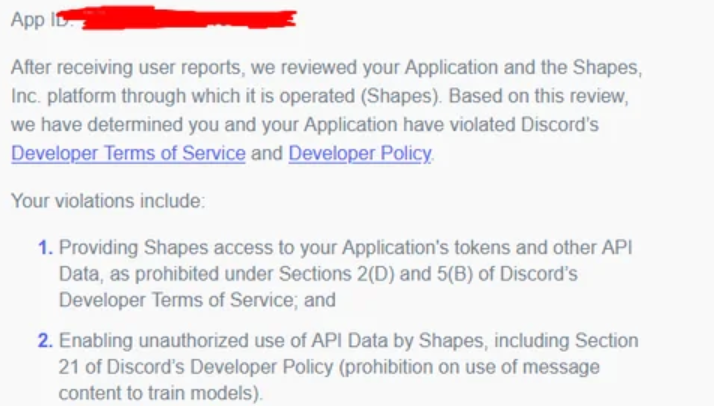Image resolution: width=714 pixels, height=406 pixels.
Task: Click '21 of Discord's Developer Policy' text
Action: click(x=196, y=367)
